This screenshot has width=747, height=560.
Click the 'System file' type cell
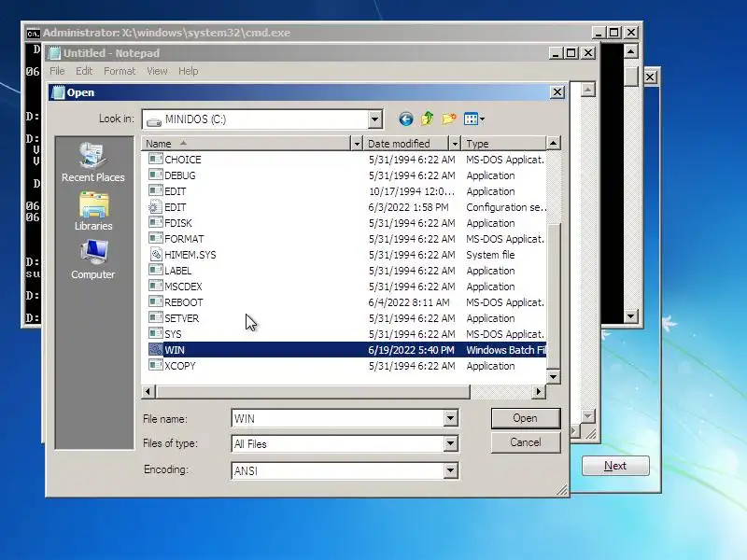[x=490, y=254]
